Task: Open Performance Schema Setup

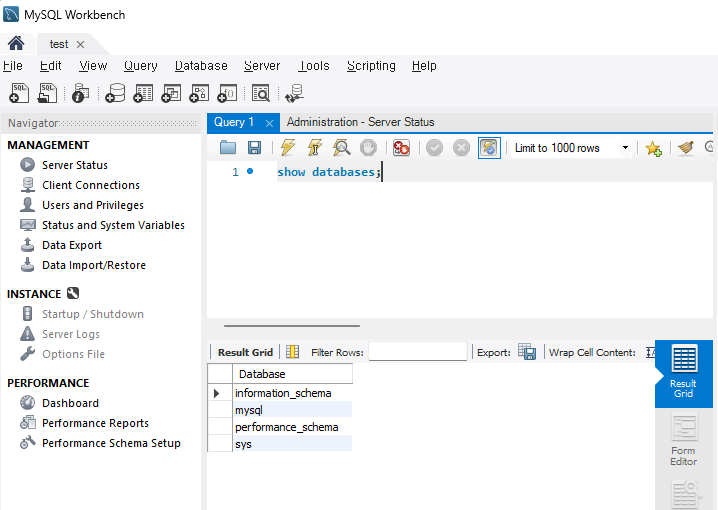Action: 111,443
